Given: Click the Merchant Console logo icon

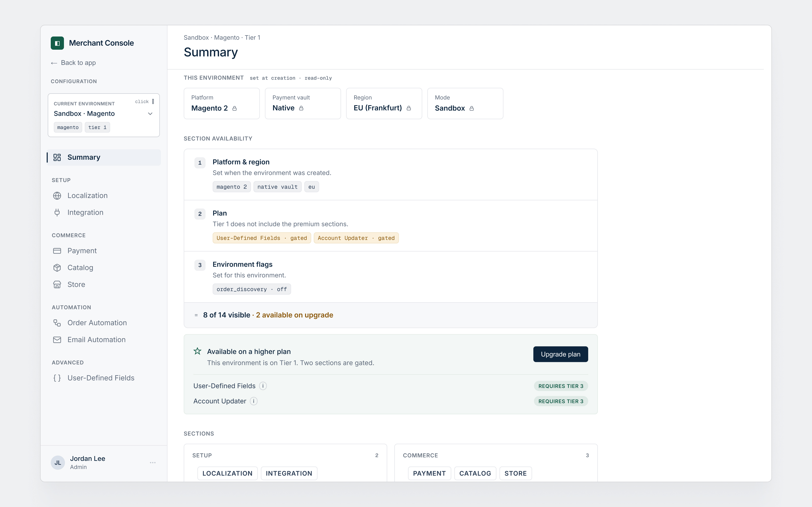Looking at the screenshot, I should [x=57, y=43].
